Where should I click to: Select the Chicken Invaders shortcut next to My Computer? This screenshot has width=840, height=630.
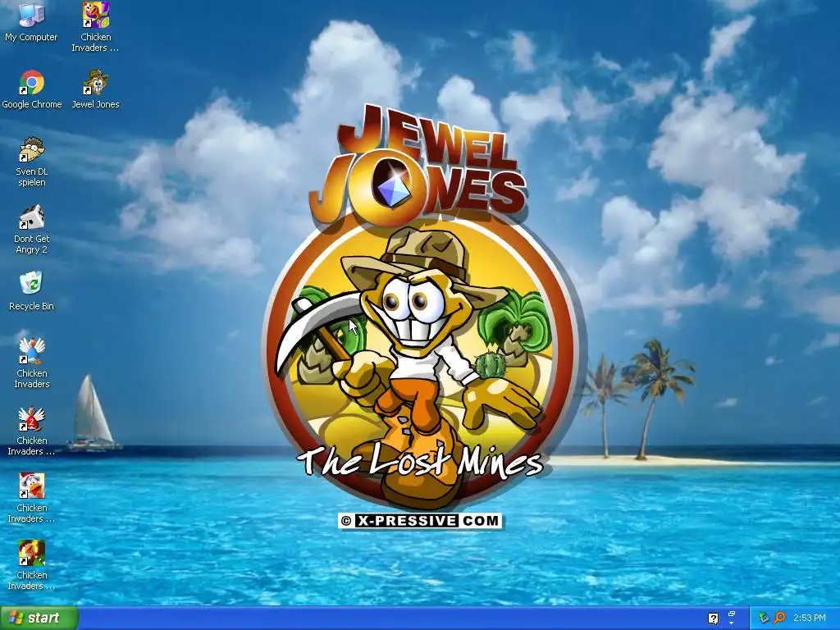click(x=95, y=27)
